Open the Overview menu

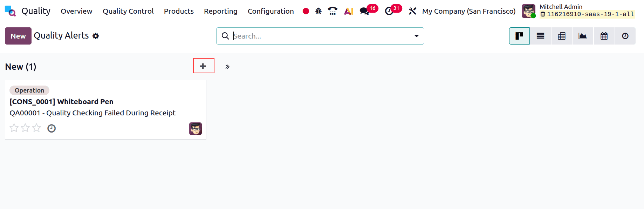click(x=76, y=11)
